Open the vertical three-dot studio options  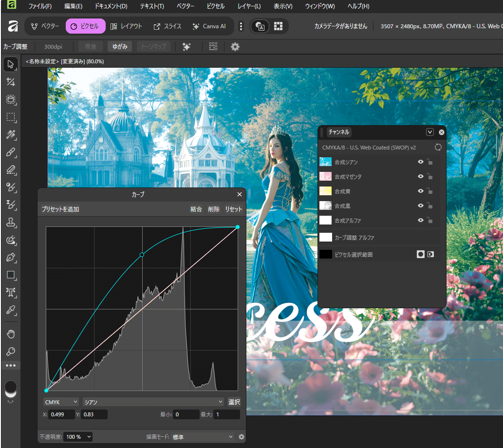click(241, 26)
